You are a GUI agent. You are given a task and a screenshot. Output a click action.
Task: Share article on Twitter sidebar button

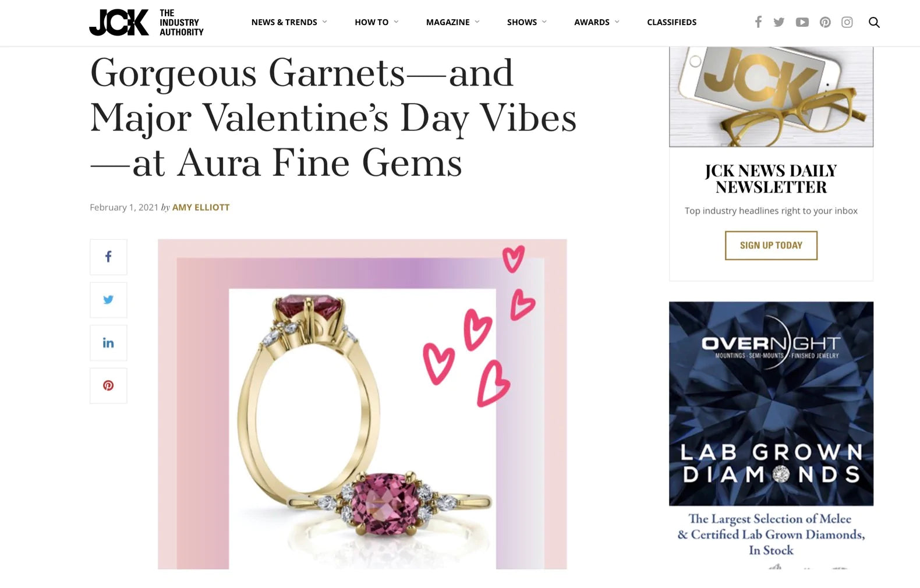pyautogui.click(x=108, y=300)
